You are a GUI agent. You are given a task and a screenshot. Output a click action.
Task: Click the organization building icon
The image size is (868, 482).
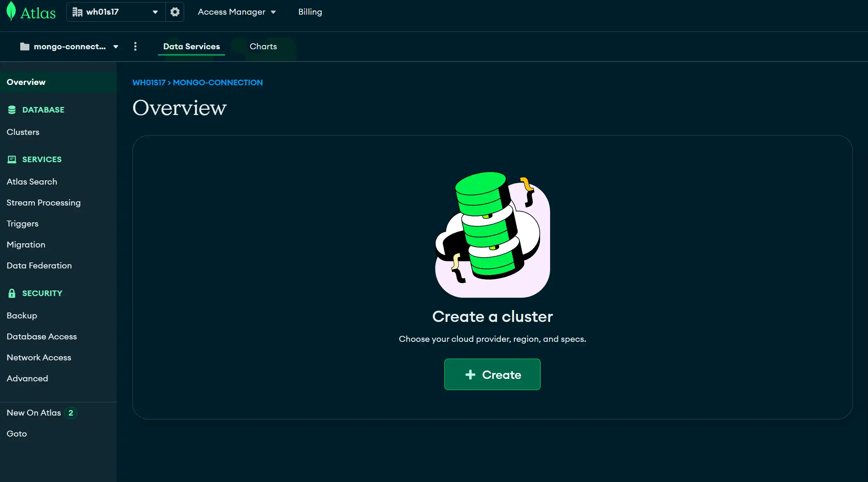coord(77,12)
